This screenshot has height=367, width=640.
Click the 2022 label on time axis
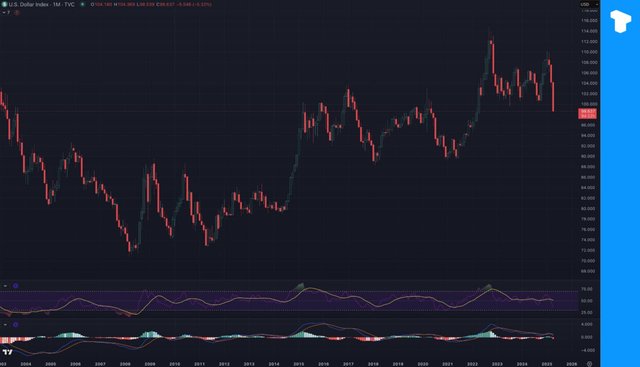point(472,364)
